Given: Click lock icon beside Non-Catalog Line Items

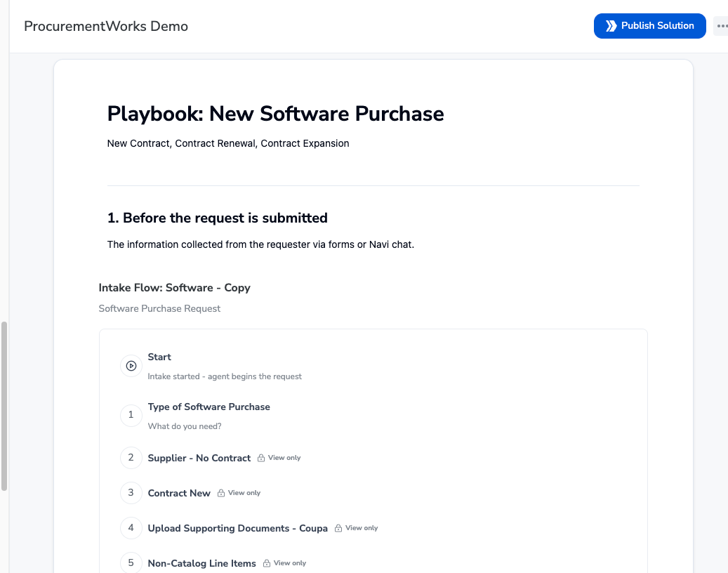Looking at the screenshot, I should coord(267,563).
